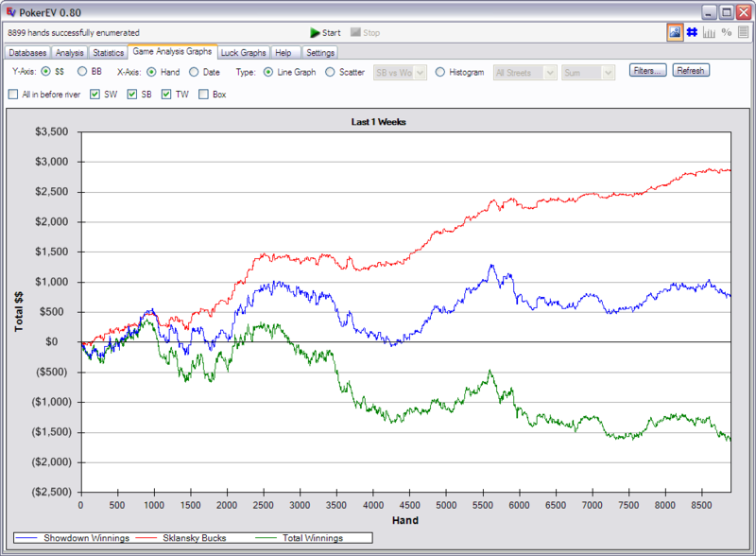Click the red Sklansky Bucks legend entry
The image size is (756, 556).
click(181, 538)
